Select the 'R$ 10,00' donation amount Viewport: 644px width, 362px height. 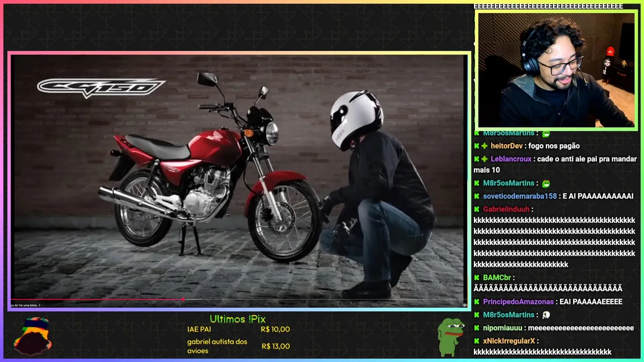click(x=275, y=329)
